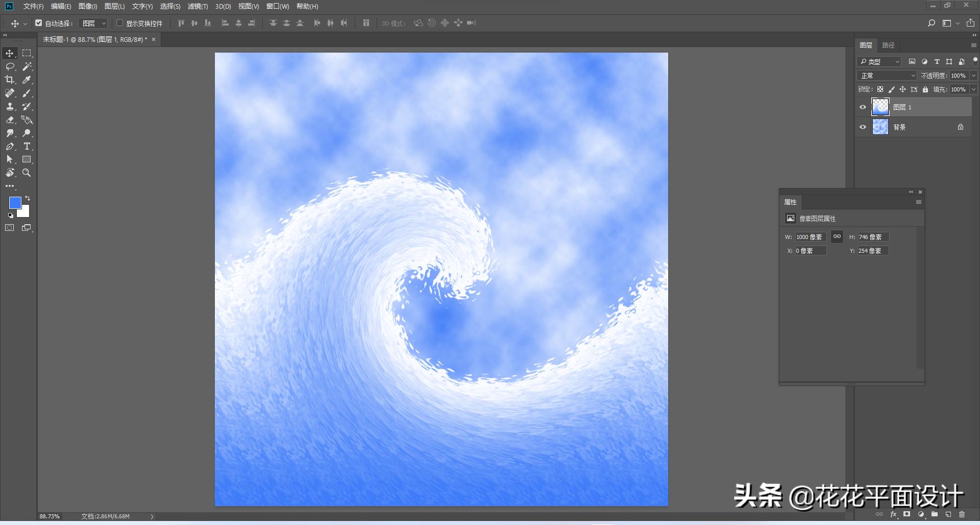Choose the Pen tool
980x525 pixels.
[10, 147]
